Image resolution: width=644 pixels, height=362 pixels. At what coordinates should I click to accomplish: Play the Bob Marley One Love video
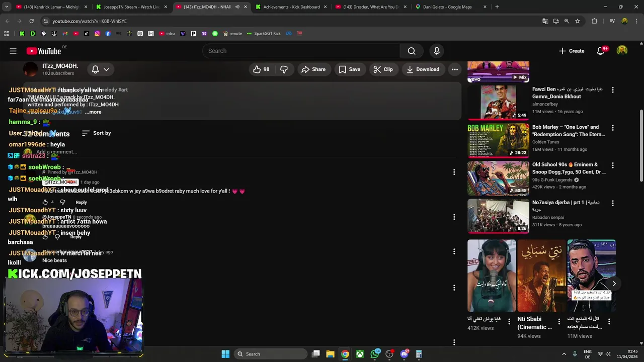[498, 140]
